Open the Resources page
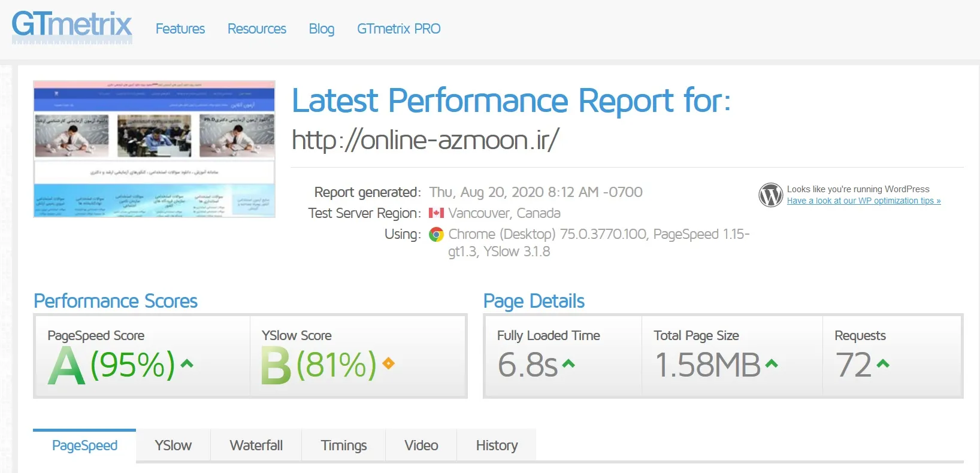This screenshot has width=980, height=473. 256,29
